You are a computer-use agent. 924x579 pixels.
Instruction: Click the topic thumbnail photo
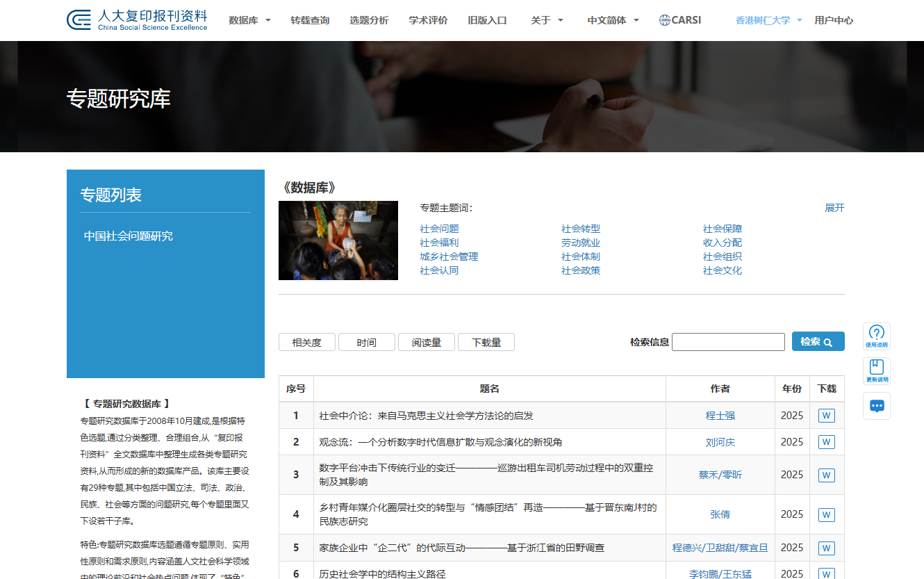[x=338, y=240]
